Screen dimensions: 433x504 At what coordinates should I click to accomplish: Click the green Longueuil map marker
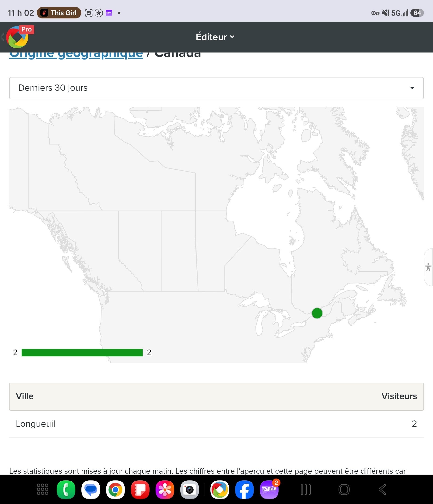pyautogui.click(x=317, y=313)
